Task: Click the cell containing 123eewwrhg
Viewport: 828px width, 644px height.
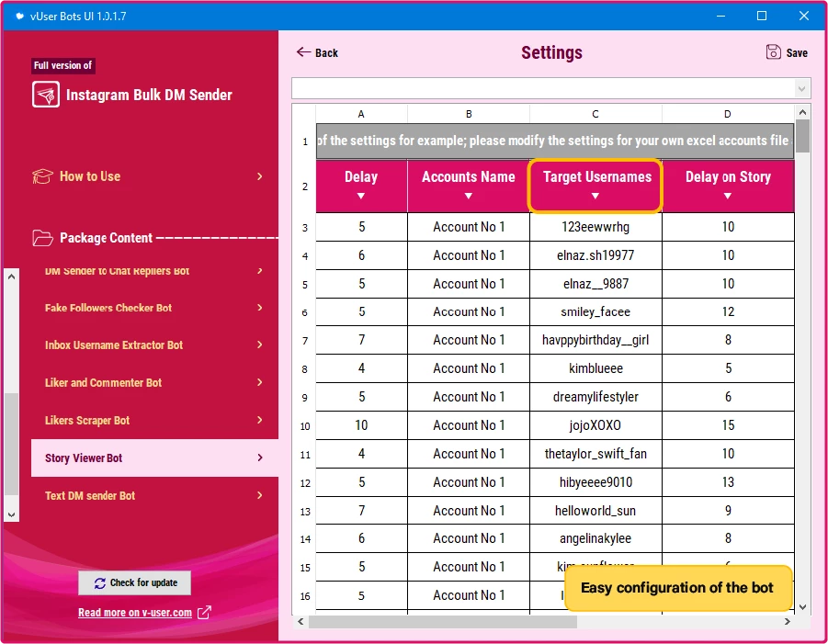Action: point(595,227)
